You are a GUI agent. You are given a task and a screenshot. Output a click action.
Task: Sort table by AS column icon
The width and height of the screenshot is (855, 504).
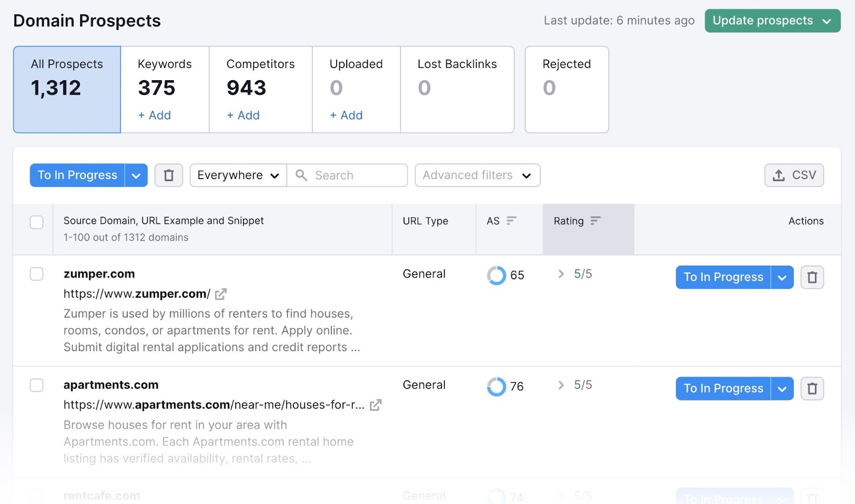(x=511, y=221)
